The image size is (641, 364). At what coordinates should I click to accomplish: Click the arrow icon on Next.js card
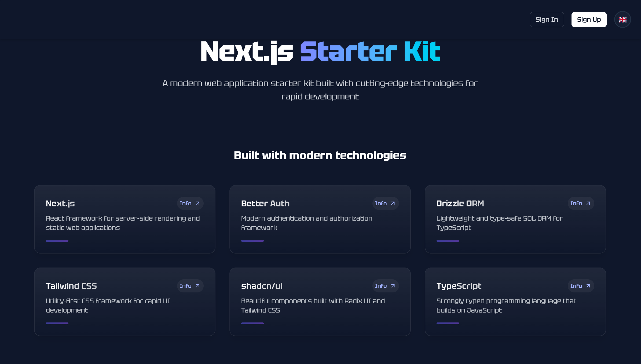[197, 203]
